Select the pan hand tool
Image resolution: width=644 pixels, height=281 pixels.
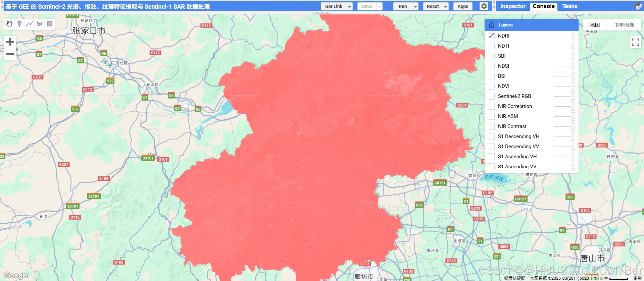point(9,24)
